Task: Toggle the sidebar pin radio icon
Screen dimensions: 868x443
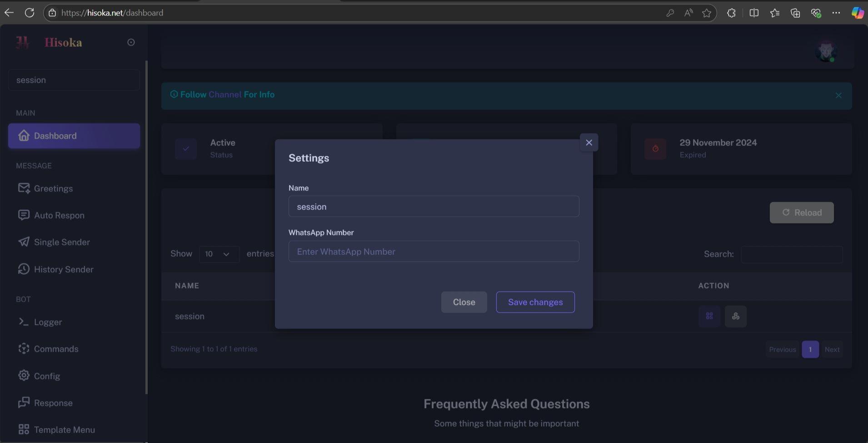Action: tap(131, 42)
